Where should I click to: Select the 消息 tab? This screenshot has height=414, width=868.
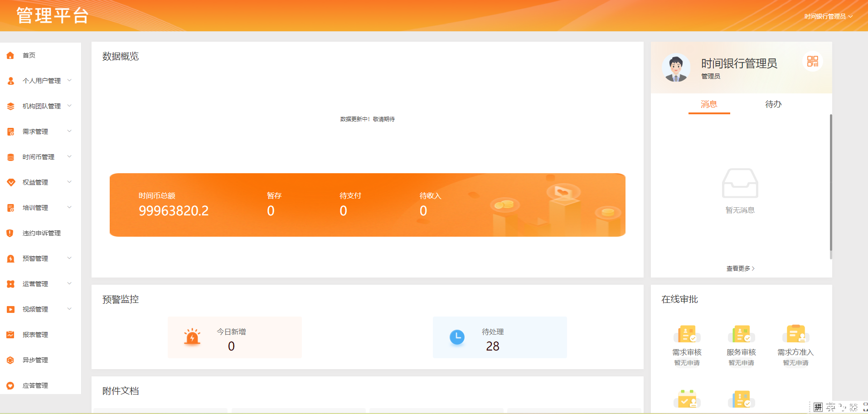click(x=709, y=104)
